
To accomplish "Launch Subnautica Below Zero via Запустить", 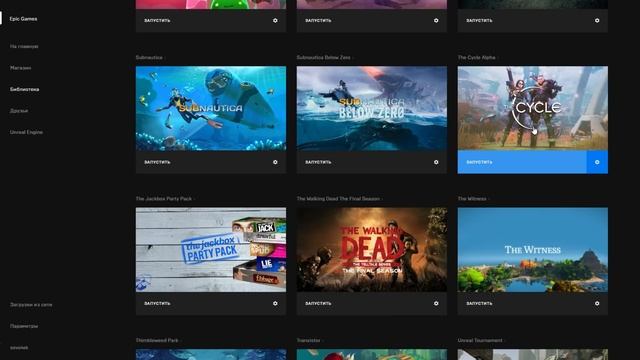I will coord(318,162).
